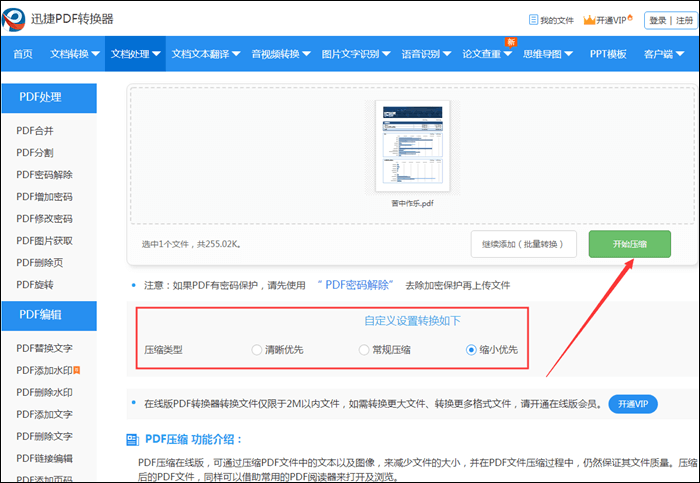
Task: Click the PDF压缩 功能介绍 section icon
Action: tap(133, 440)
